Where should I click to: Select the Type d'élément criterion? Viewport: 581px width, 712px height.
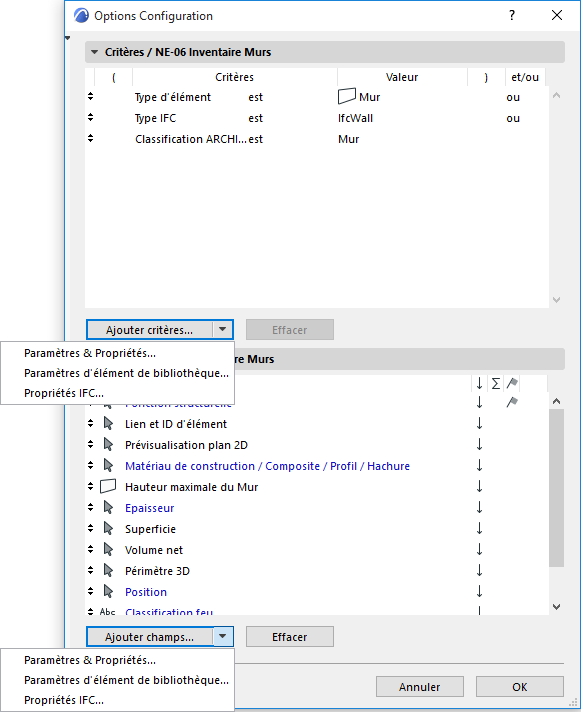(172, 97)
